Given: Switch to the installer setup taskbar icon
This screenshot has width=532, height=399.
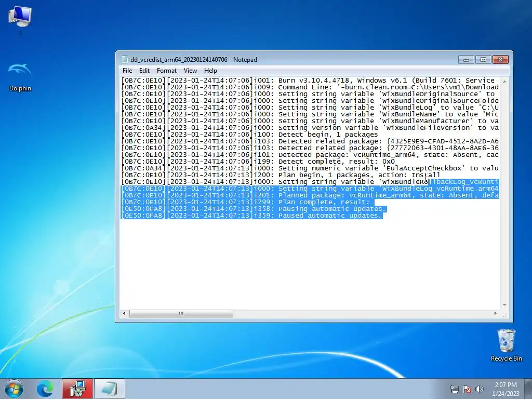Looking at the screenshot, I should (77, 389).
